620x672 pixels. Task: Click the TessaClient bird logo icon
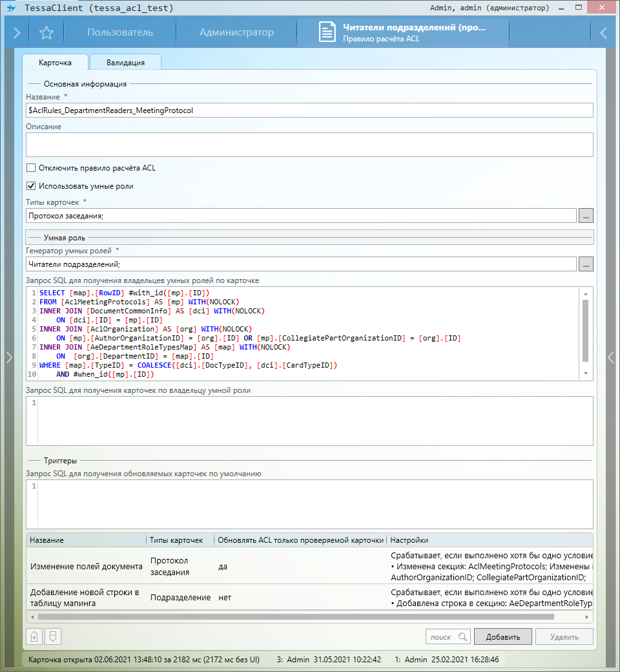(x=10, y=8)
